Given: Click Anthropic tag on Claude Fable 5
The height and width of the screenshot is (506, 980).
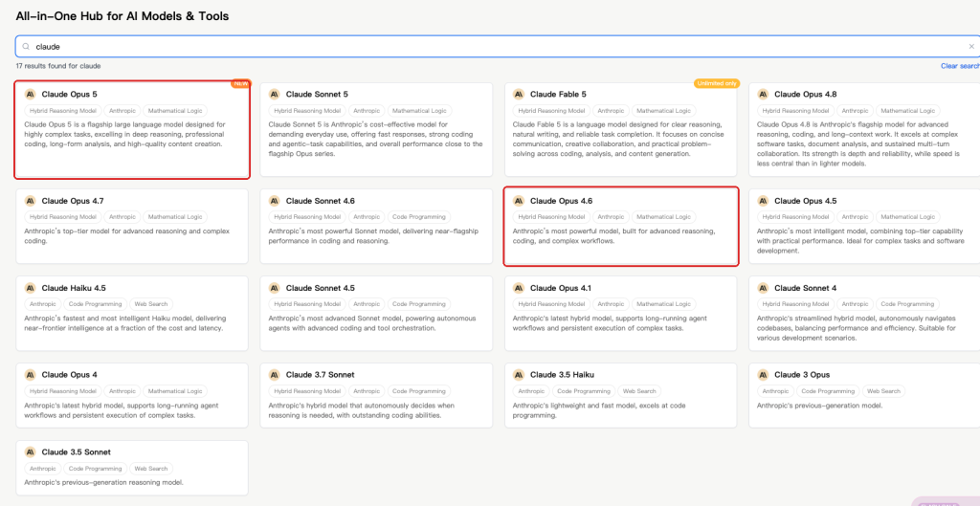Looking at the screenshot, I should pos(611,111).
